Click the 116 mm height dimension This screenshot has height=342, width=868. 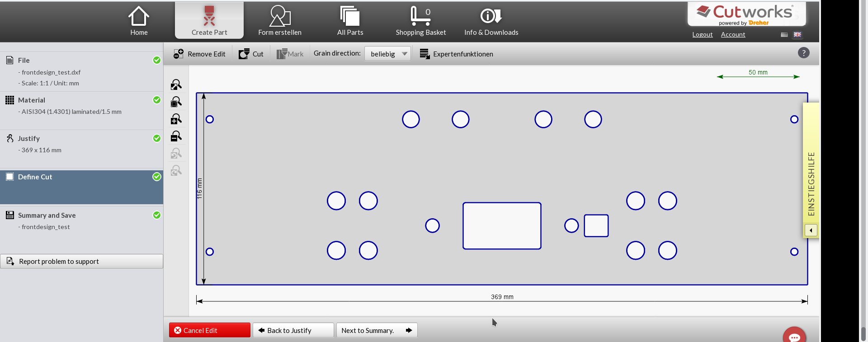[199, 188]
